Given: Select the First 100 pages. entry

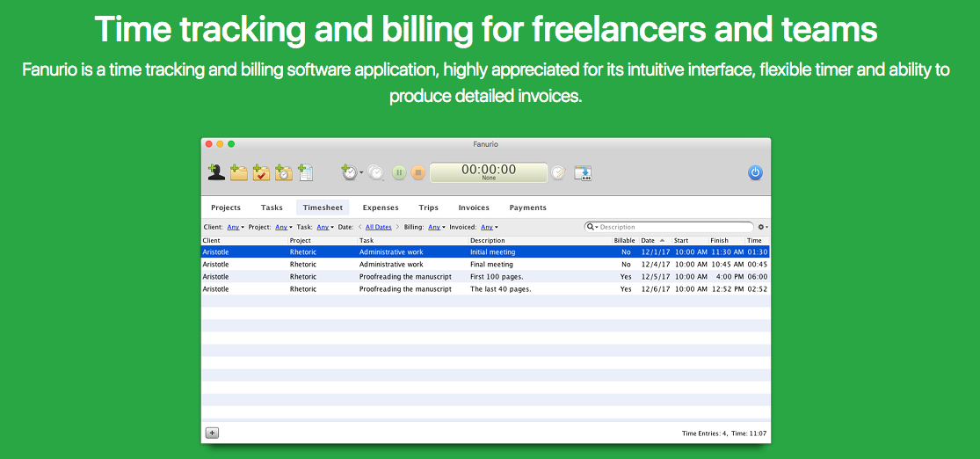Looking at the screenshot, I should (x=486, y=276).
